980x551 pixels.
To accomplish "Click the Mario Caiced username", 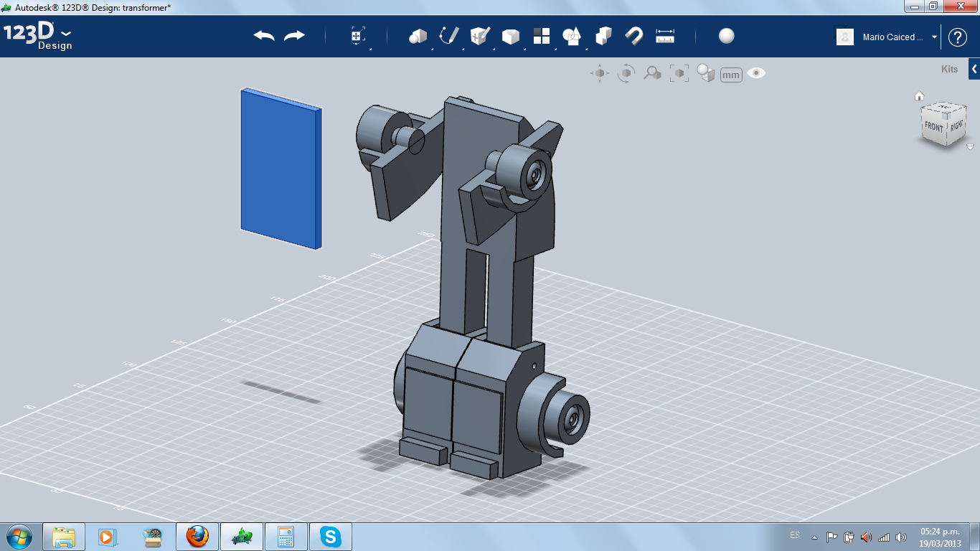I will pos(893,37).
